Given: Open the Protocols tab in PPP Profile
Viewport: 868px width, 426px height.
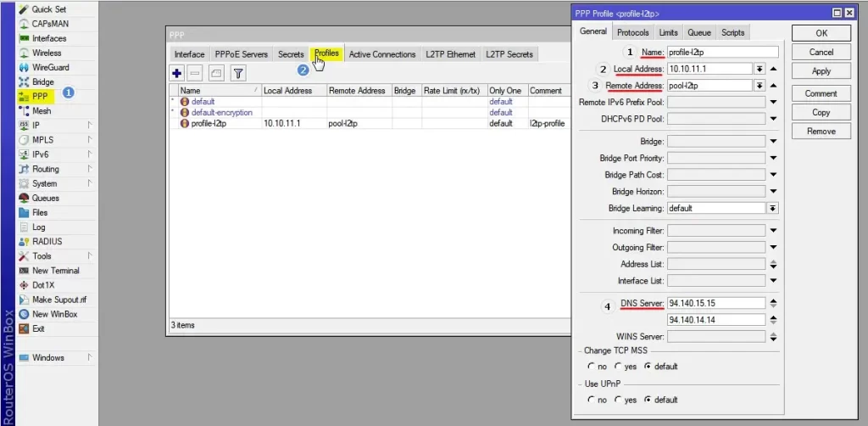Looking at the screenshot, I should 633,33.
